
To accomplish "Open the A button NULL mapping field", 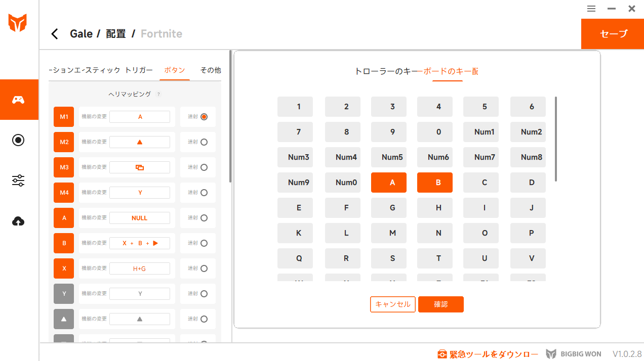I will 140,218.
